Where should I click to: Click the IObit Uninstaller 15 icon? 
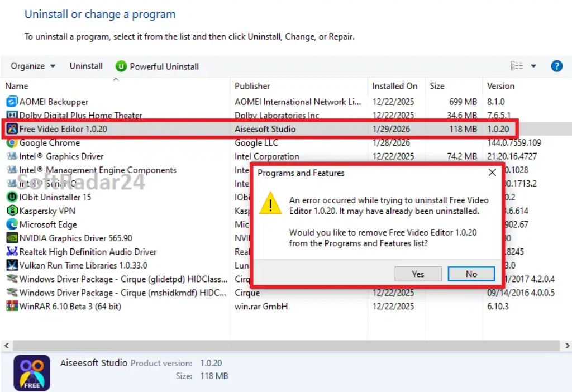pyautogui.click(x=12, y=197)
